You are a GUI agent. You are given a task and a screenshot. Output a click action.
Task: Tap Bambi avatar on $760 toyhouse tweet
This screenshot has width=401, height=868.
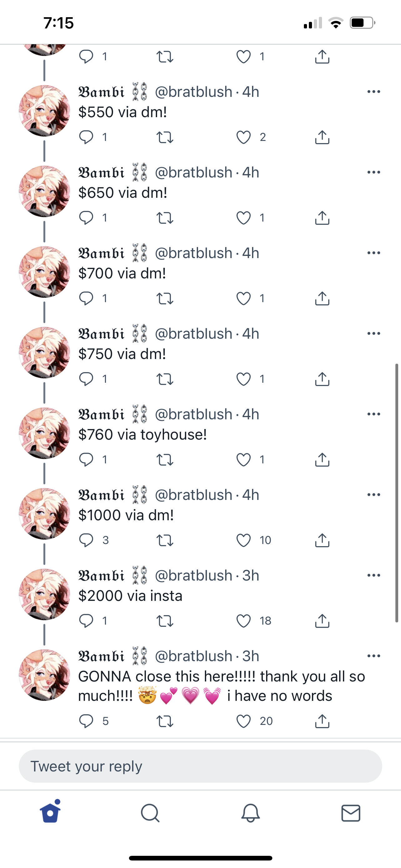[44, 433]
